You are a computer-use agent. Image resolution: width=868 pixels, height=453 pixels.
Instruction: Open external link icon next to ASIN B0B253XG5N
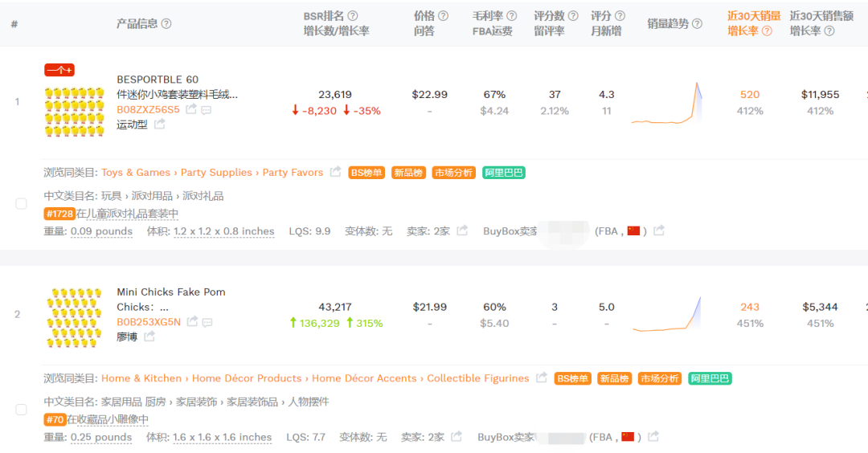[192, 322]
